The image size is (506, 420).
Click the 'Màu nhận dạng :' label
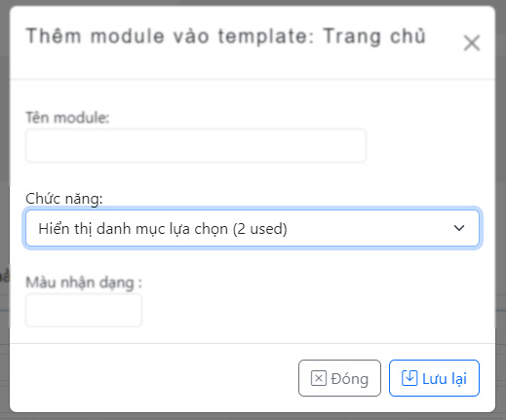pyautogui.click(x=84, y=283)
